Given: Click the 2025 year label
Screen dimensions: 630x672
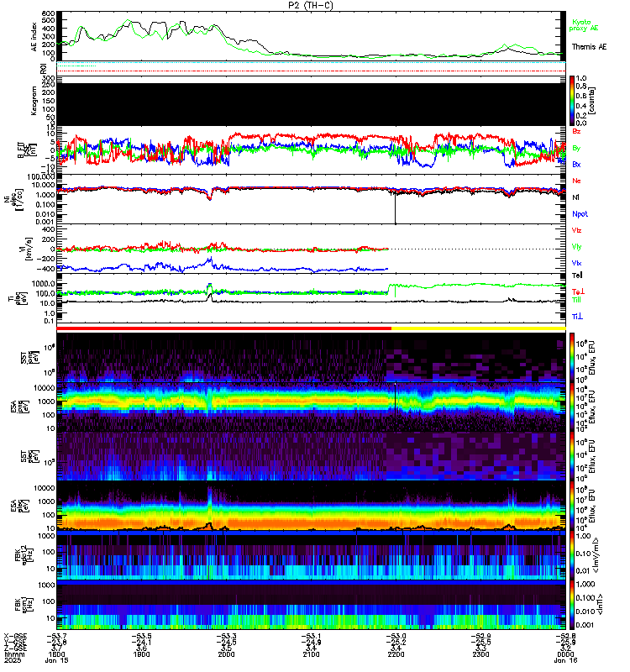Looking at the screenshot, I should [x=13, y=660].
